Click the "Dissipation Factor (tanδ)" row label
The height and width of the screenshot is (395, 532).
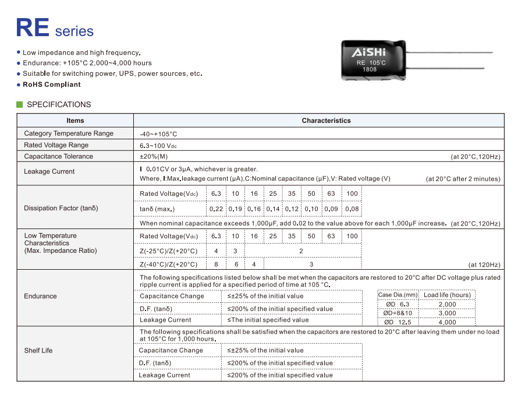pos(61,208)
